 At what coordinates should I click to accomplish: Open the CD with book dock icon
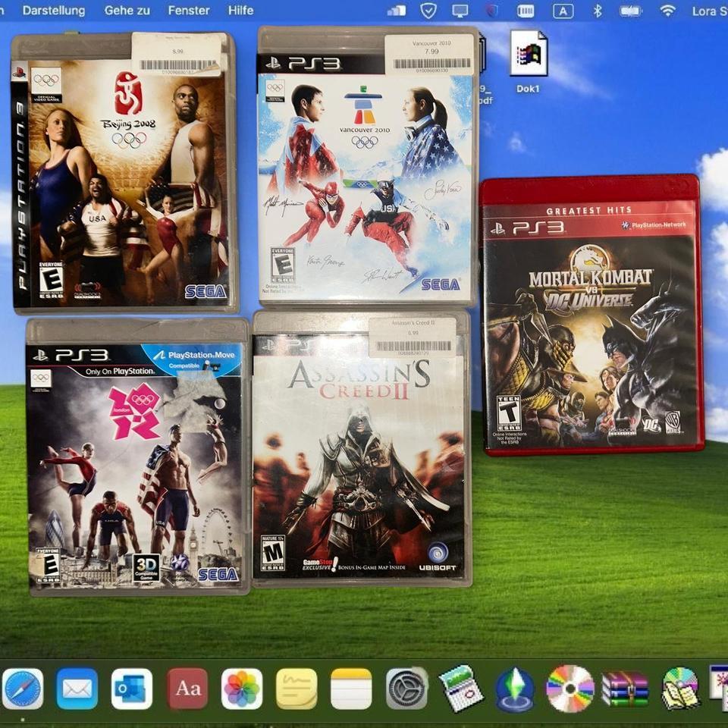[x=680, y=688]
